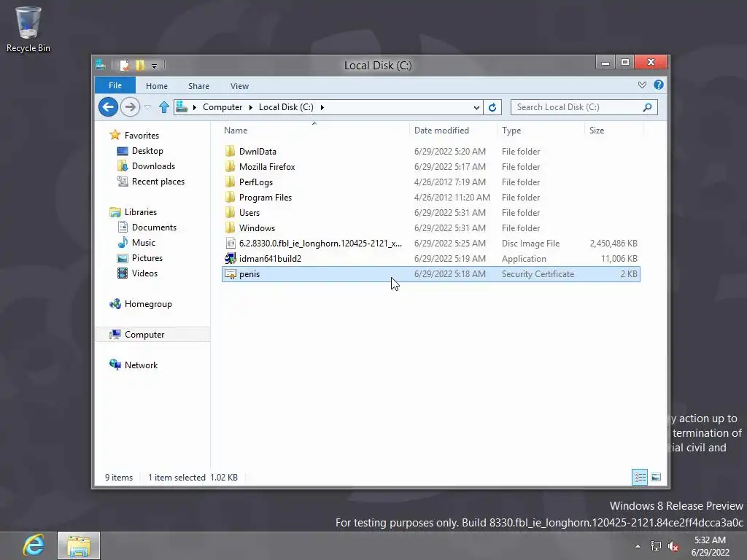Select the Mozilla Firefox folder icon
This screenshot has height=560, width=747.
coord(230,167)
